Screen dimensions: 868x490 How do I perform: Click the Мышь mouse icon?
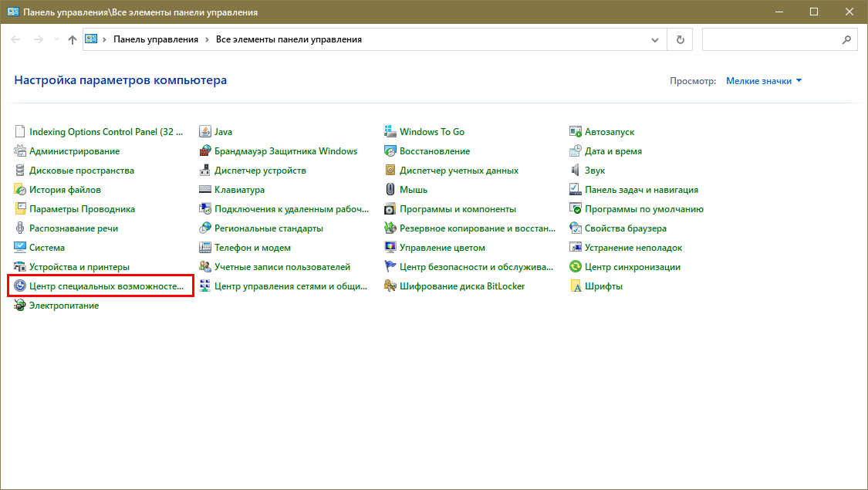[x=390, y=190]
